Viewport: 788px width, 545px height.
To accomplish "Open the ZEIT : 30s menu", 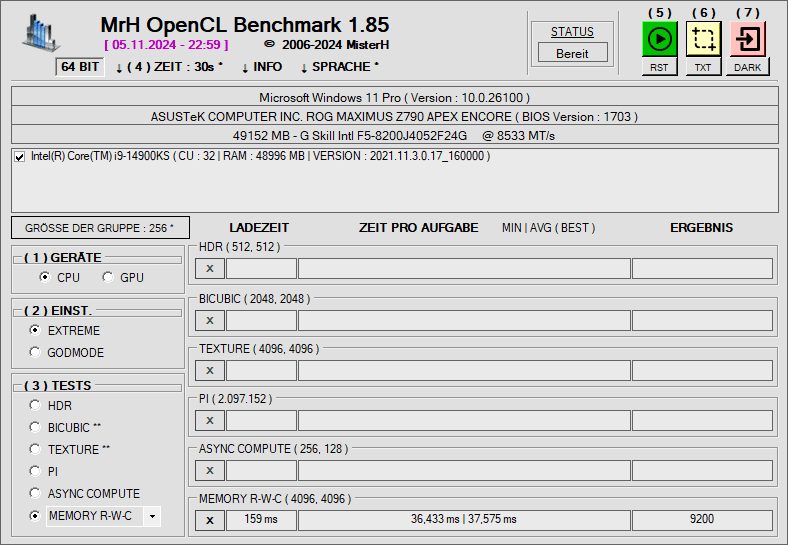I will [x=169, y=67].
